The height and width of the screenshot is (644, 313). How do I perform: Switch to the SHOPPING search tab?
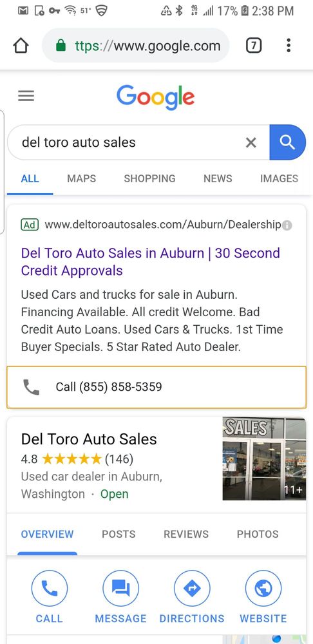click(149, 178)
